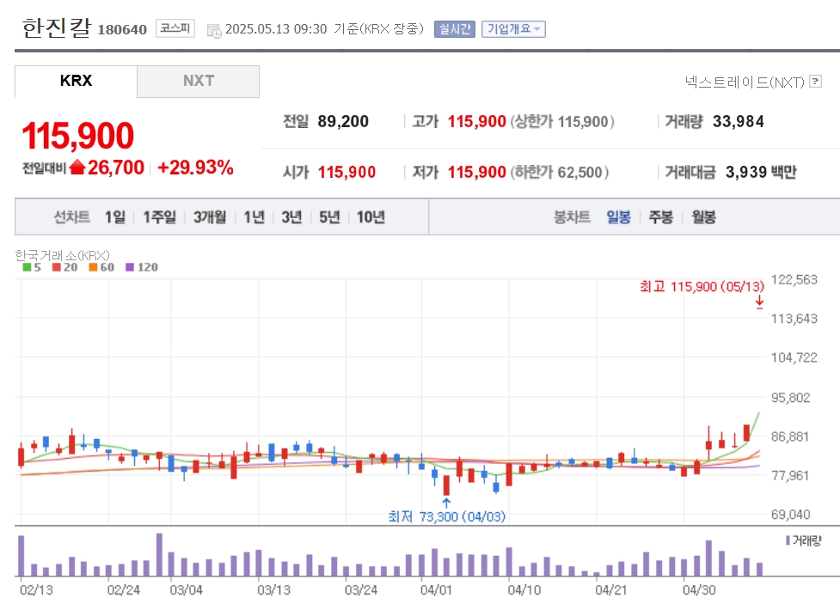Image resolution: width=840 pixels, height=616 pixels.
Task: Select the KRX tab
Action: click(x=76, y=82)
